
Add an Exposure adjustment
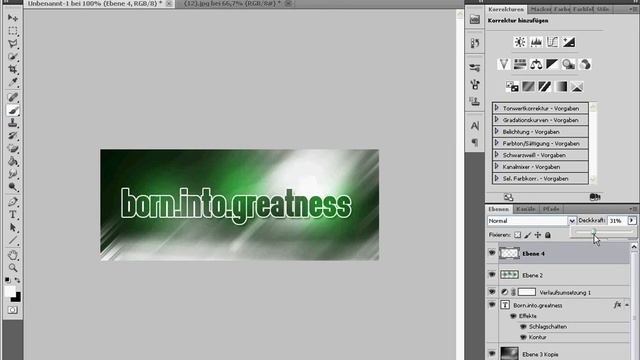pyautogui.click(x=569, y=42)
